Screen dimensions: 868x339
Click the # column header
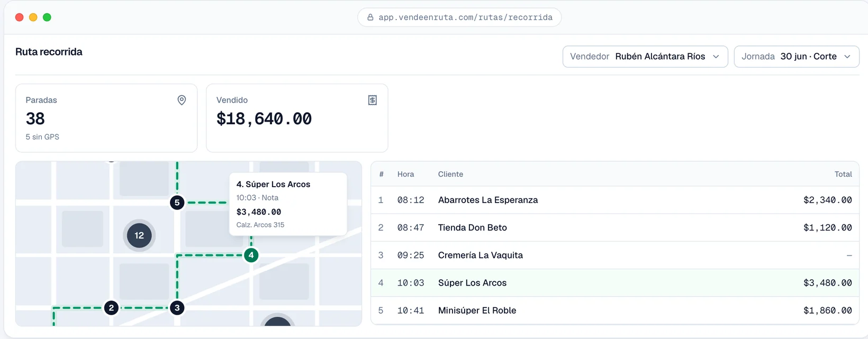click(381, 174)
